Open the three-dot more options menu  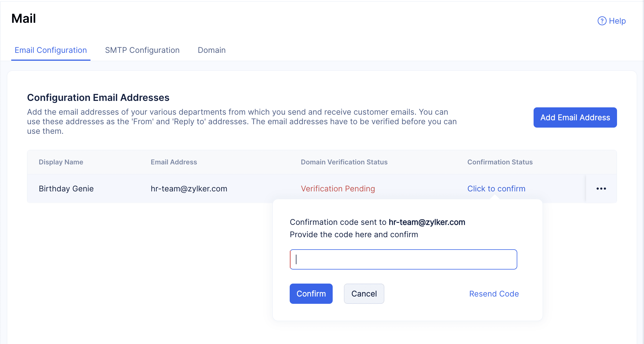(601, 189)
